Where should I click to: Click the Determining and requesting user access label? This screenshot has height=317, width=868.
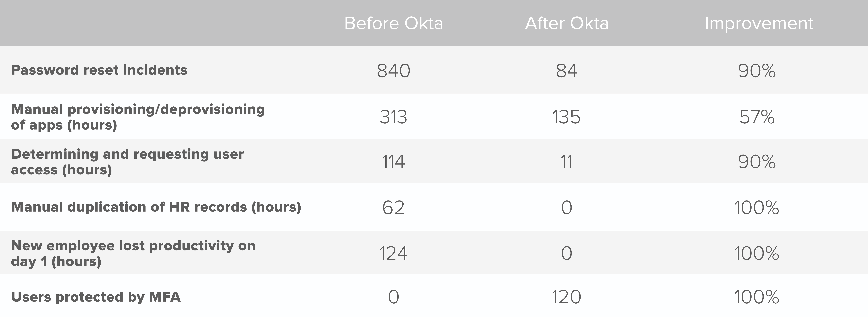127,162
